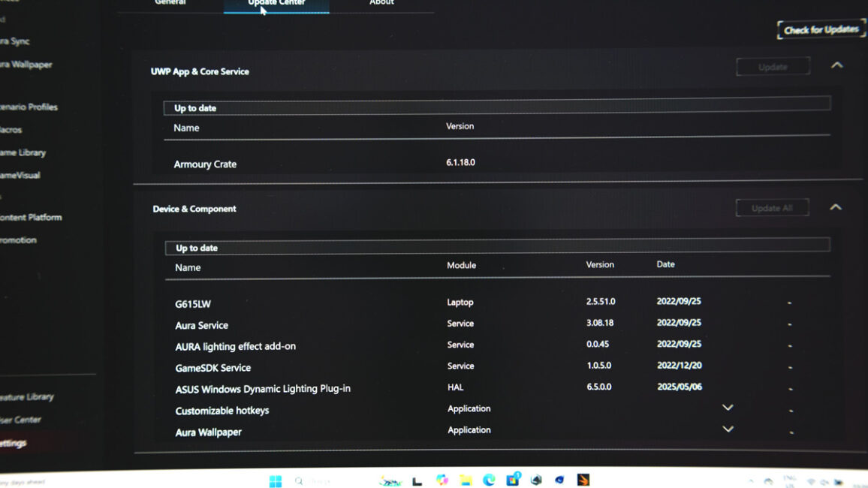The height and width of the screenshot is (488, 868).
Task: Open Game Library in the sidebar
Action: point(23,152)
